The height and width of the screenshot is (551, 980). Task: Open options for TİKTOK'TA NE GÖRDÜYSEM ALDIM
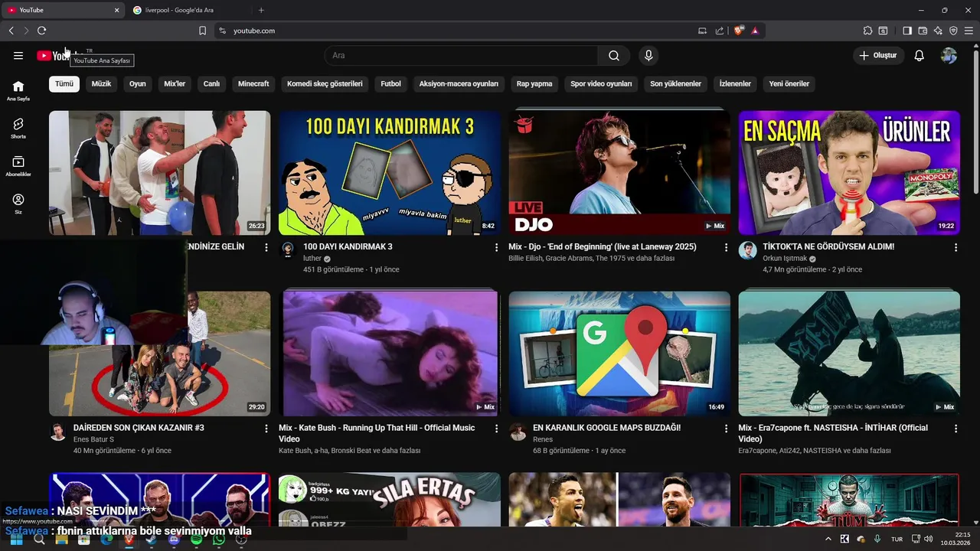pyautogui.click(x=955, y=247)
